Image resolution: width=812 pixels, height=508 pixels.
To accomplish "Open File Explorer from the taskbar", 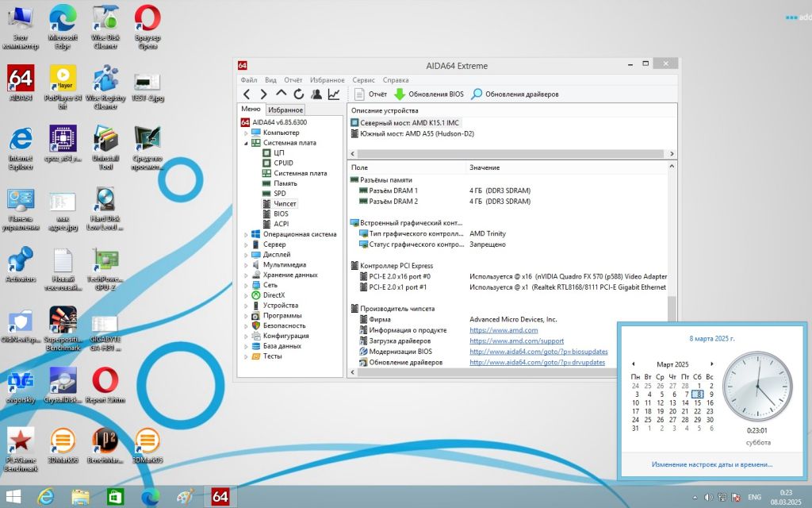I will click(80, 497).
